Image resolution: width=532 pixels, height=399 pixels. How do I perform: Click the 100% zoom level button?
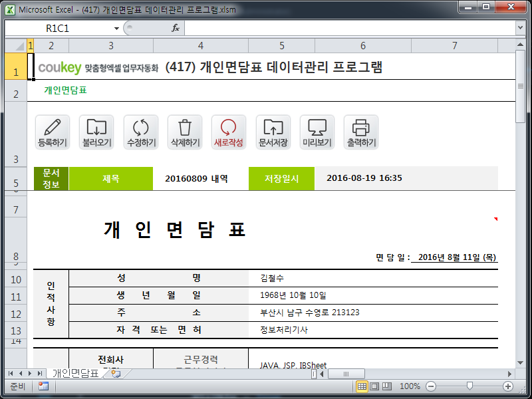tap(410, 386)
